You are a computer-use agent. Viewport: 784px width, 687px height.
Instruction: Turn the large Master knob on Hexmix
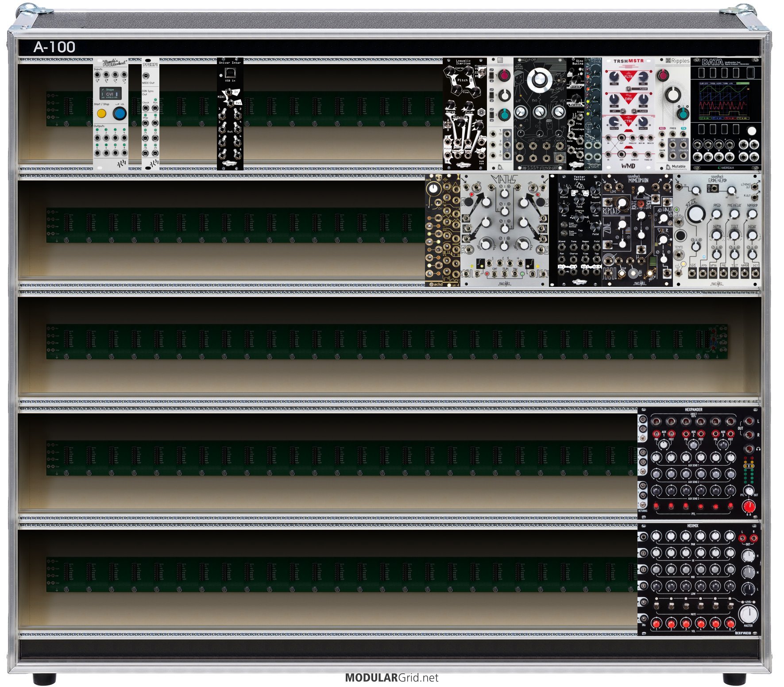click(749, 614)
